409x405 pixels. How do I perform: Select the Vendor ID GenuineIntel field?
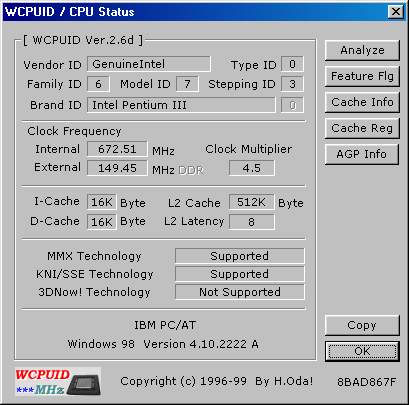coord(149,64)
